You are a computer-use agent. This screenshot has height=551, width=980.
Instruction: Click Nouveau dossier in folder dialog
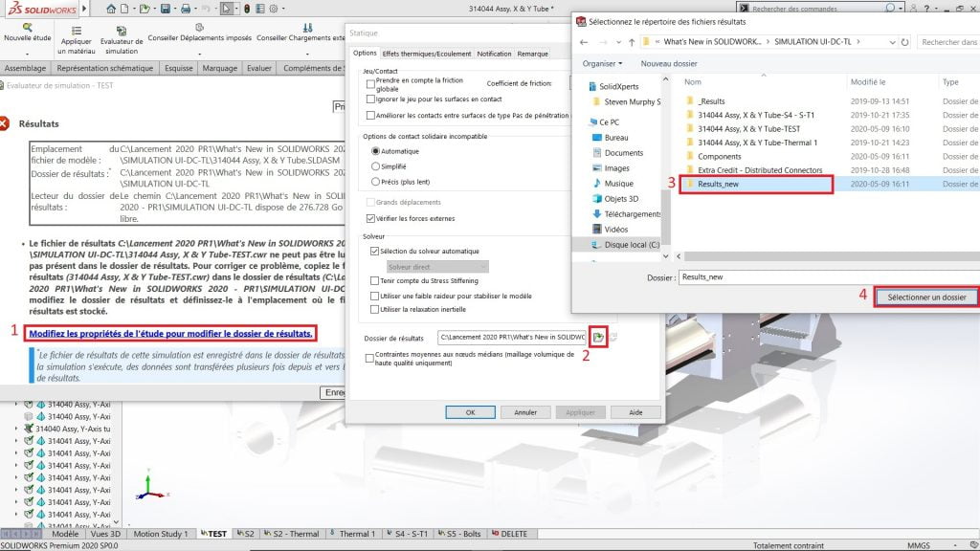click(x=669, y=64)
